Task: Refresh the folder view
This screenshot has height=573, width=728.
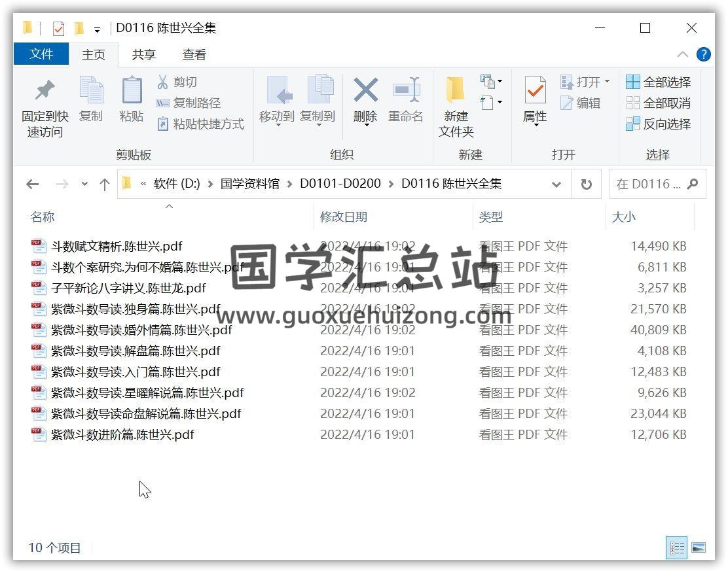Action: click(587, 184)
